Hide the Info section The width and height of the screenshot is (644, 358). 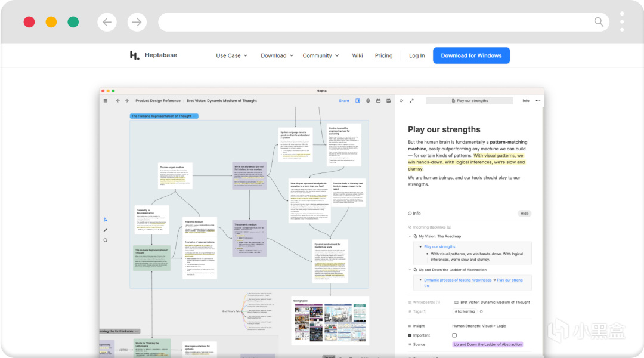(x=525, y=214)
